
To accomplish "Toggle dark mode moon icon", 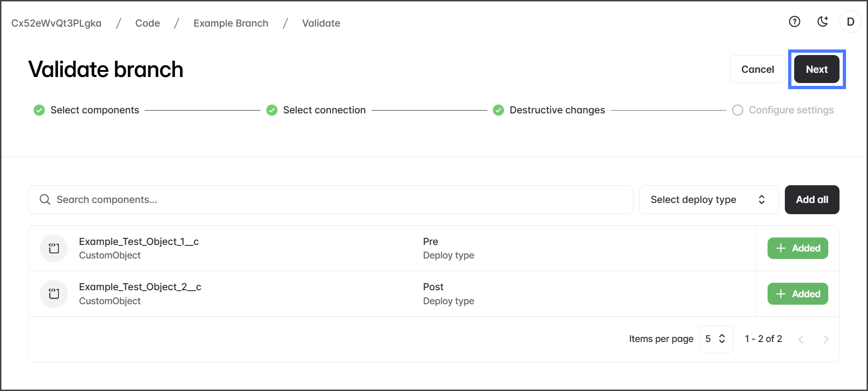I will tap(822, 21).
